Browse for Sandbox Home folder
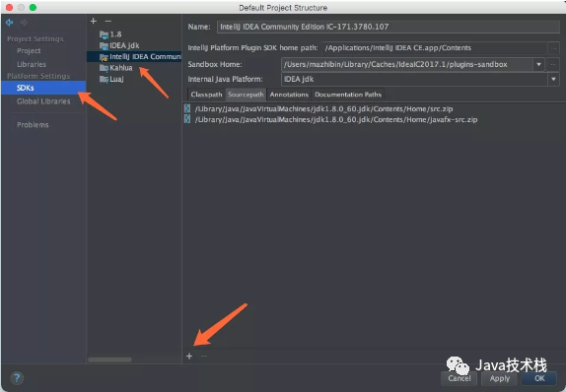566x392 pixels. [553, 65]
